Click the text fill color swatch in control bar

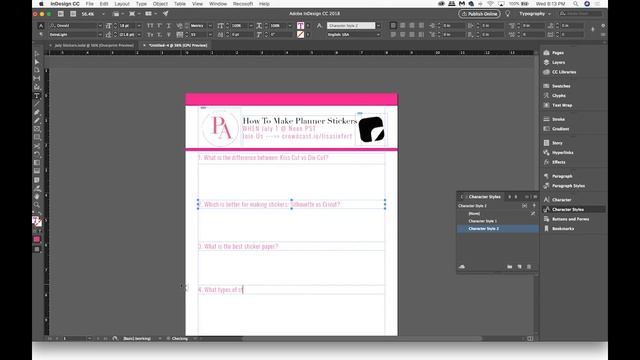[300, 26]
